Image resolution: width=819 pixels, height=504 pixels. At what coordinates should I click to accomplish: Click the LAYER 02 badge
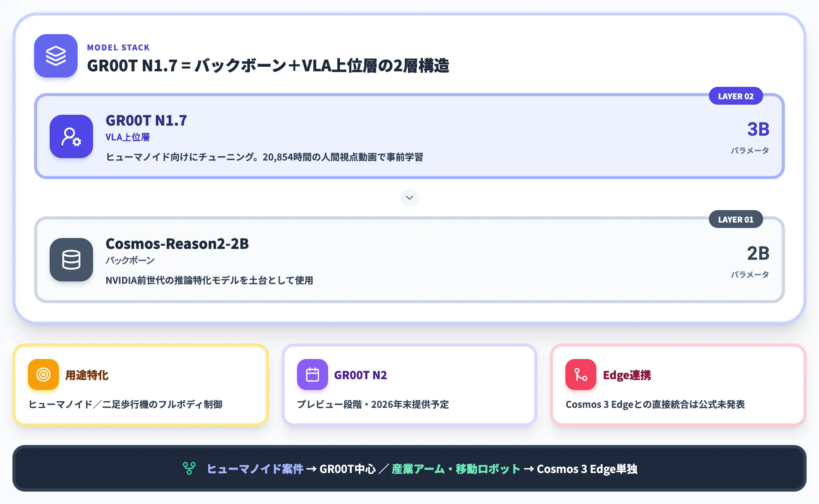point(736,96)
